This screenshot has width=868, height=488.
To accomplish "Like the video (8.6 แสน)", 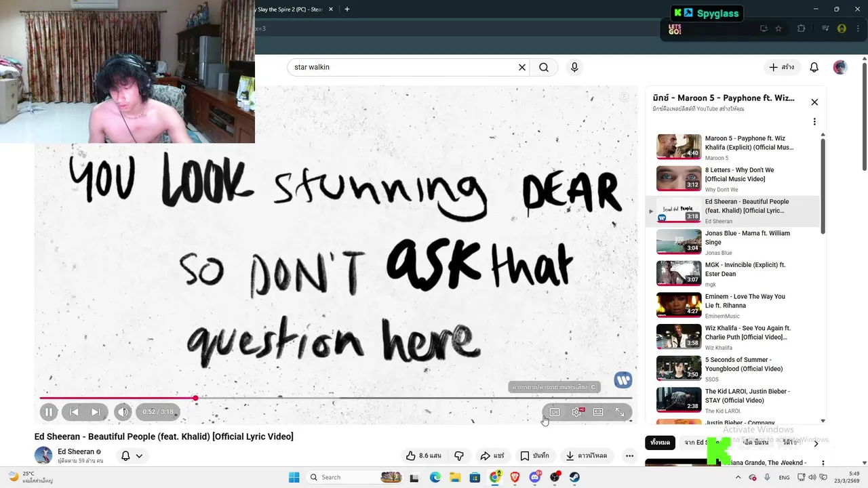I will (423, 456).
